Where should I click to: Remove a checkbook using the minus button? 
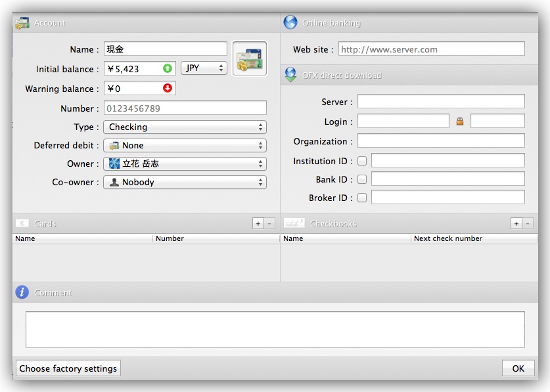click(528, 224)
